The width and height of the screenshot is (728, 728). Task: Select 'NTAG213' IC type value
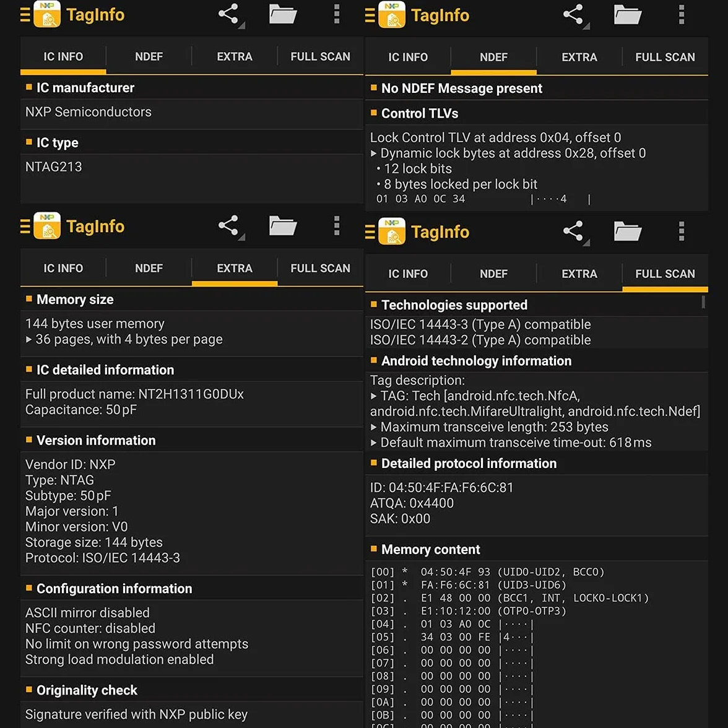pyautogui.click(x=53, y=167)
